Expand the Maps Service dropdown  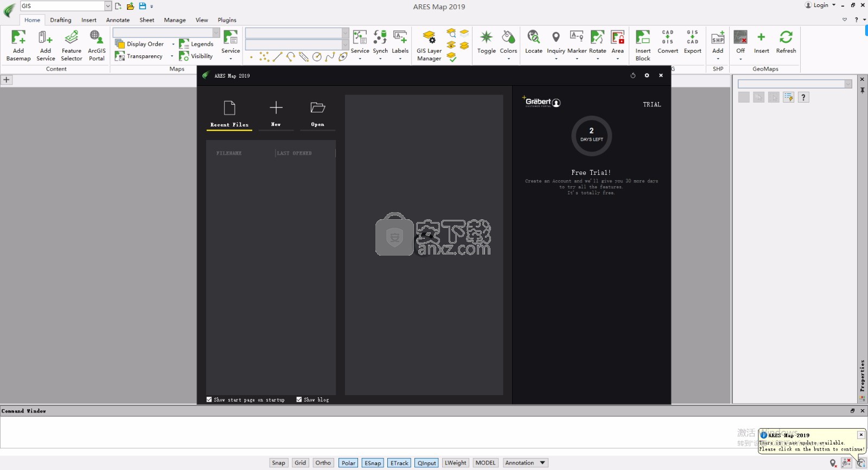231,59
